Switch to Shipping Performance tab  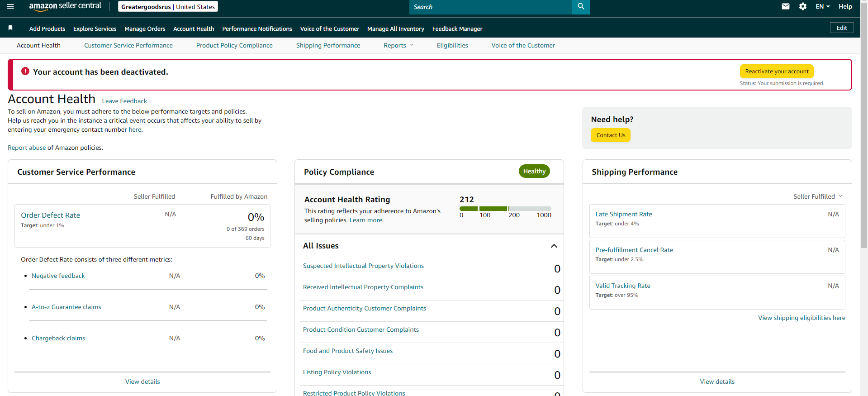[328, 45]
